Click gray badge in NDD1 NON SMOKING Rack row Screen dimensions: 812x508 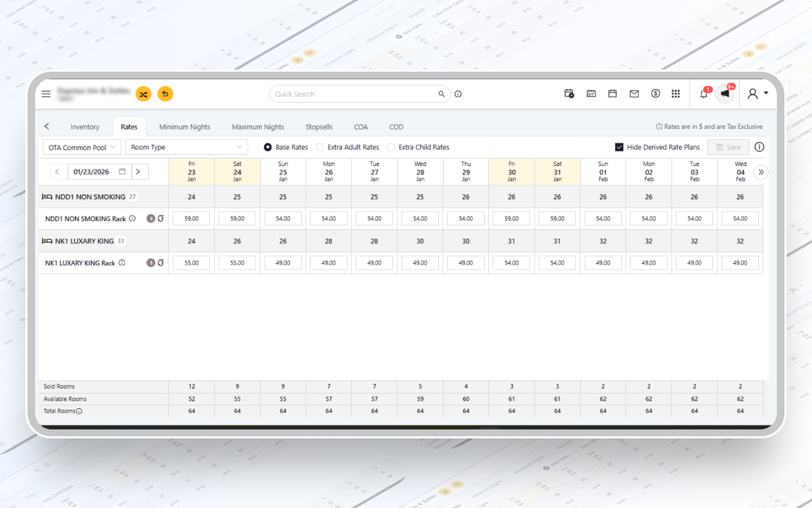coord(151,219)
